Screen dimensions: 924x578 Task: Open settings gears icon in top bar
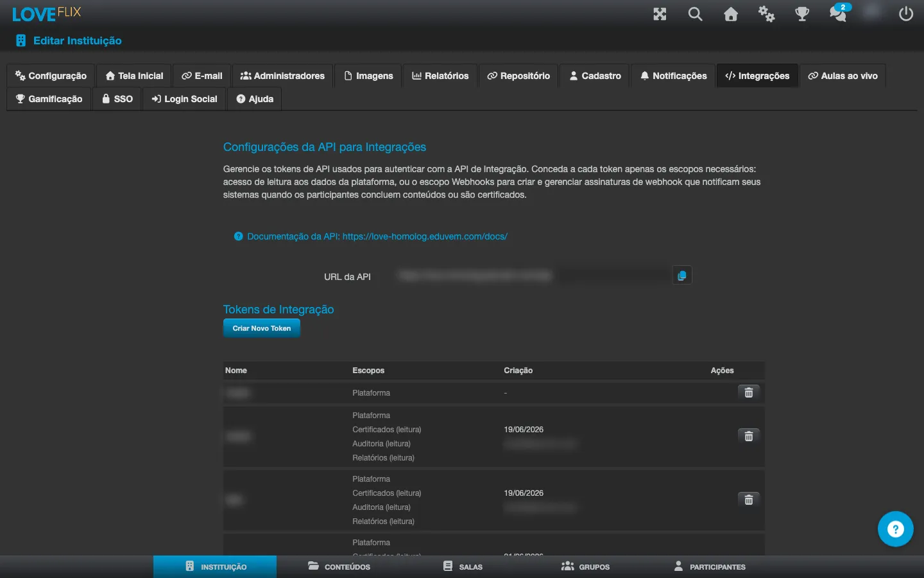[x=766, y=14]
